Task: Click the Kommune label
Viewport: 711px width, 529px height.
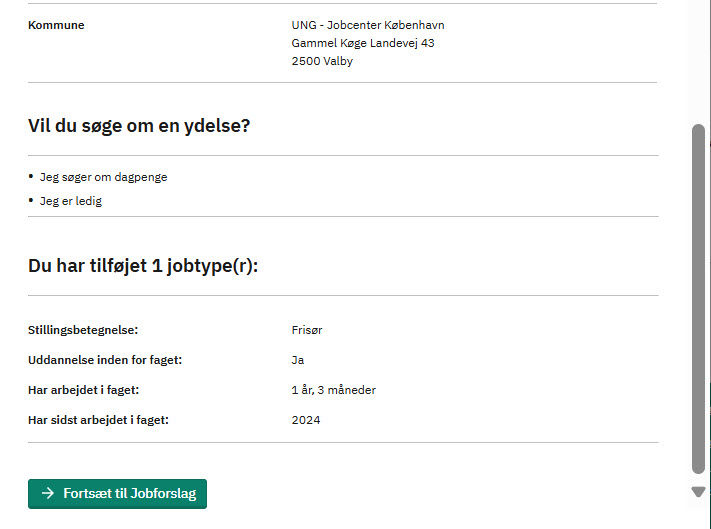Action: click(x=56, y=25)
